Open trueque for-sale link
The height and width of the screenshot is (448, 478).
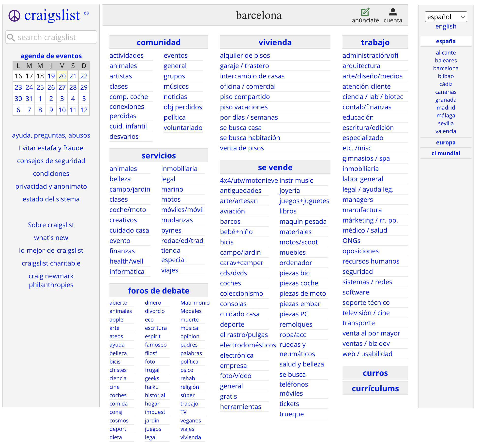(x=292, y=414)
